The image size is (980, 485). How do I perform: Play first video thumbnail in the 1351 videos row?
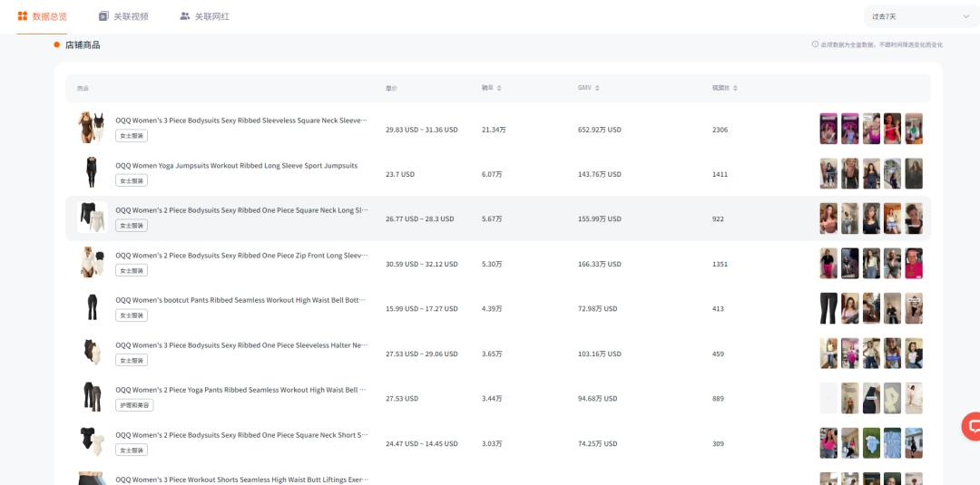[828, 264]
